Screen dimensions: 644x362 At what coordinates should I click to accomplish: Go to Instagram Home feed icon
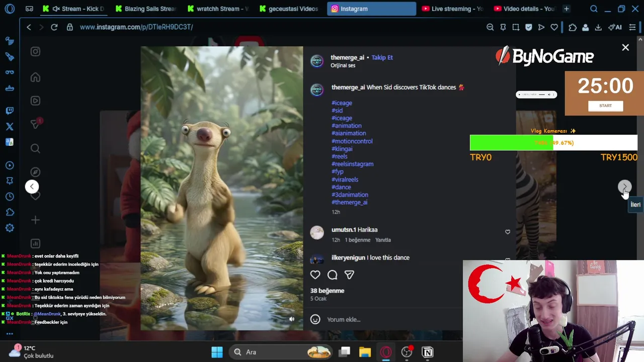tap(35, 77)
